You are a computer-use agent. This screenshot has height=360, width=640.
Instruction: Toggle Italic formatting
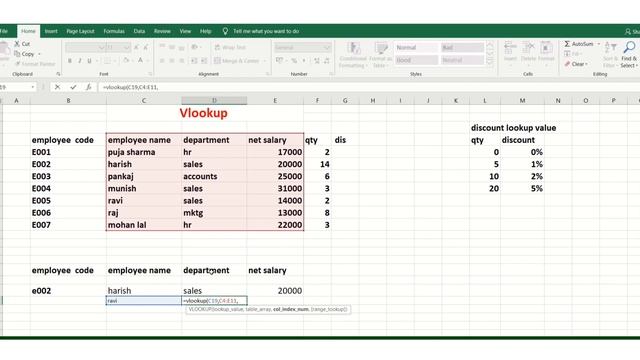click(x=80, y=61)
